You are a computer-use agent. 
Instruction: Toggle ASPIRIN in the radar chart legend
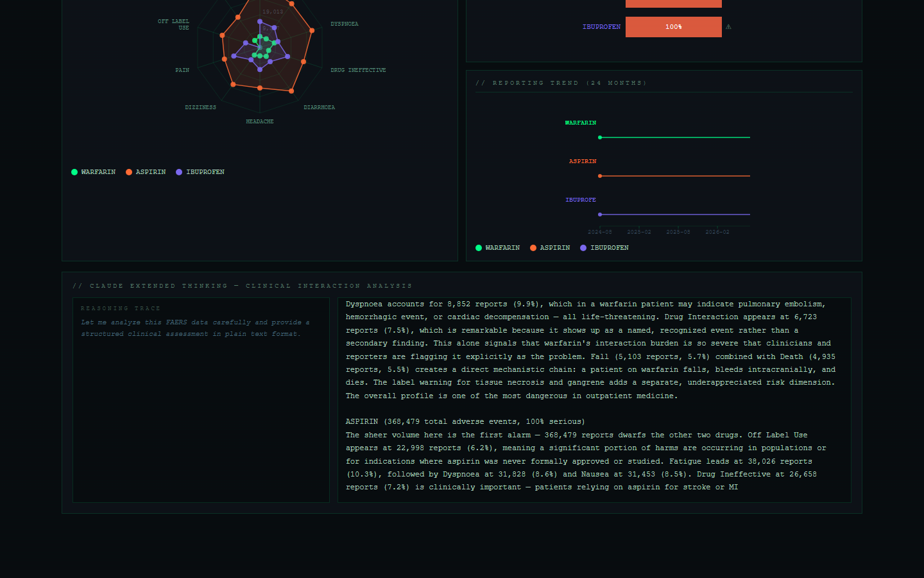click(x=146, y=172)
